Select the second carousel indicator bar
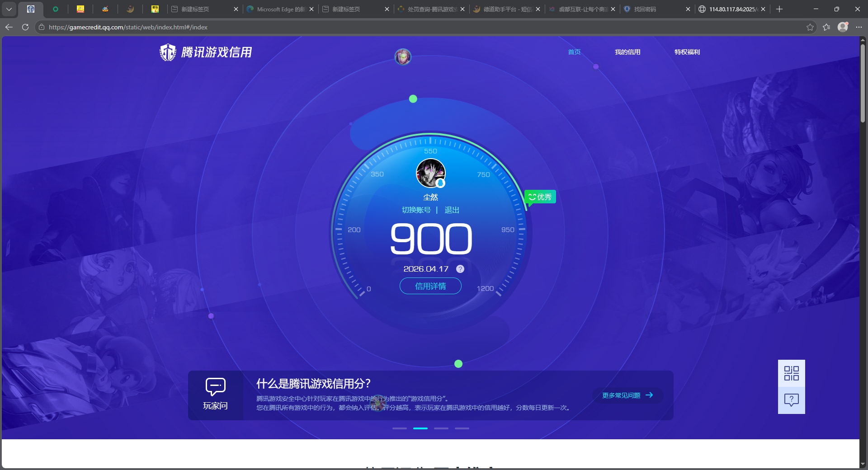Image resolution: width=868 pixels, height=470 pixels. click(x=420, y=428)
